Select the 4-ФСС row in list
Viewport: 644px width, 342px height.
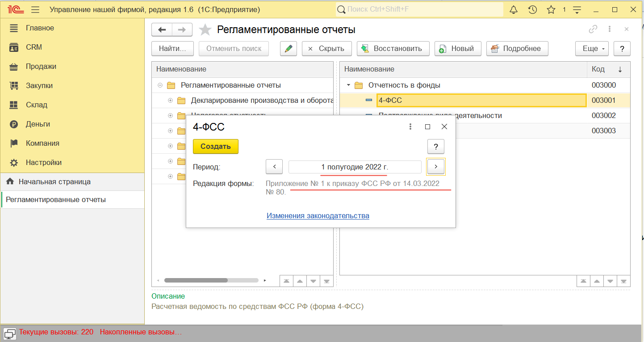pos(485,100)
